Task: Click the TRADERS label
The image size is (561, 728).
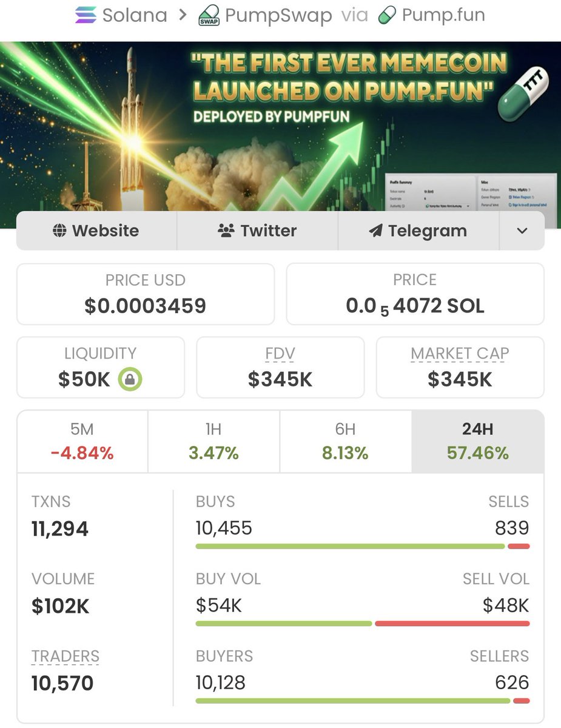Action: (x=66, y=656)
